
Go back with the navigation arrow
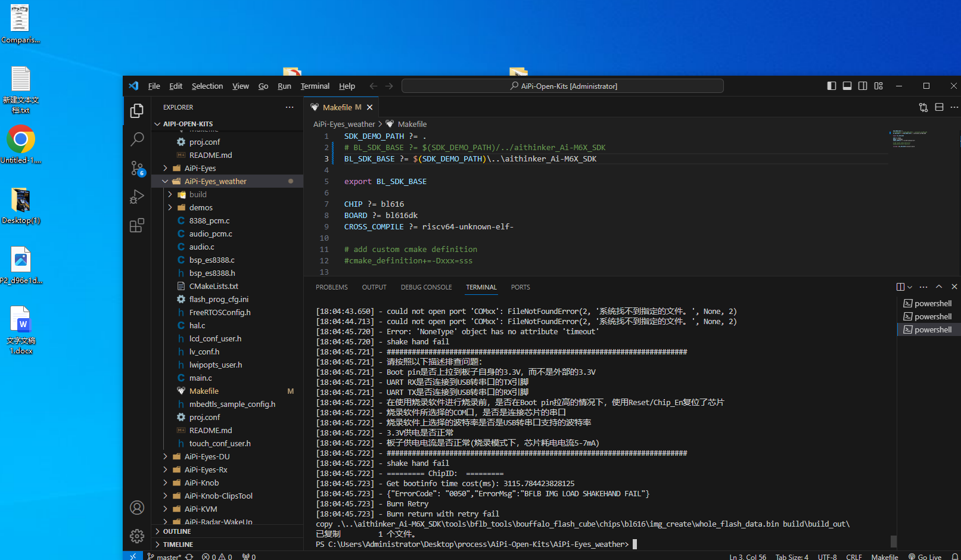point(374,86)
